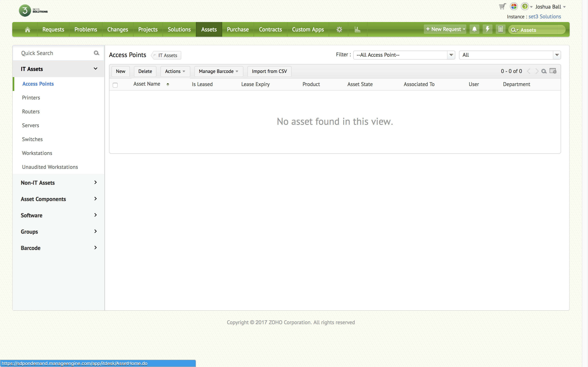Open the reports bar chart icon
The image size is (588, 367).
(357, 30)
